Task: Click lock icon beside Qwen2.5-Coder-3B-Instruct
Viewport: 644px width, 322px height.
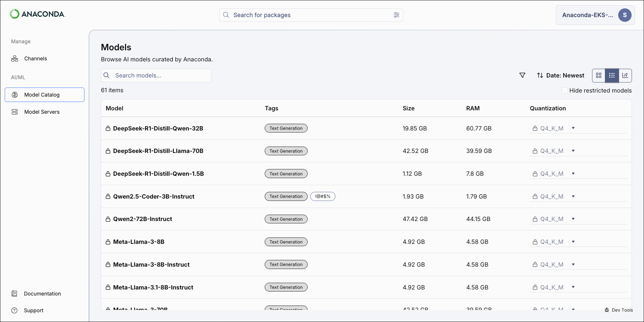Action: point(108,197)
